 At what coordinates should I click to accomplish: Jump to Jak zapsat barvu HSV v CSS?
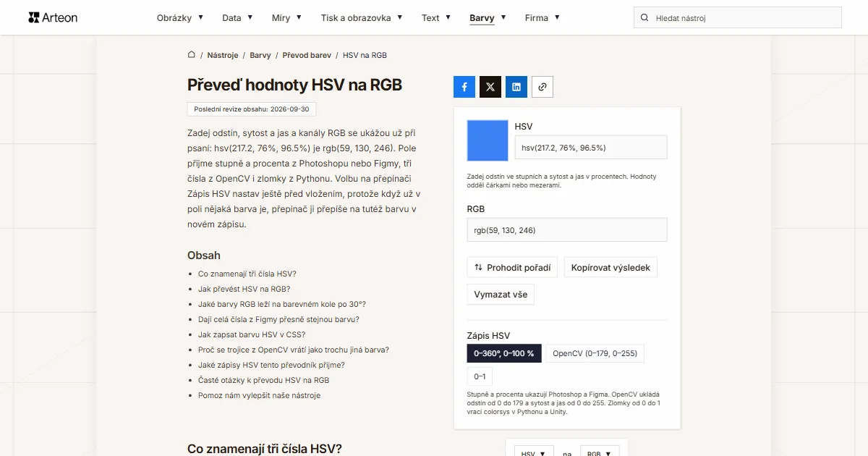[x=252, y=334]
